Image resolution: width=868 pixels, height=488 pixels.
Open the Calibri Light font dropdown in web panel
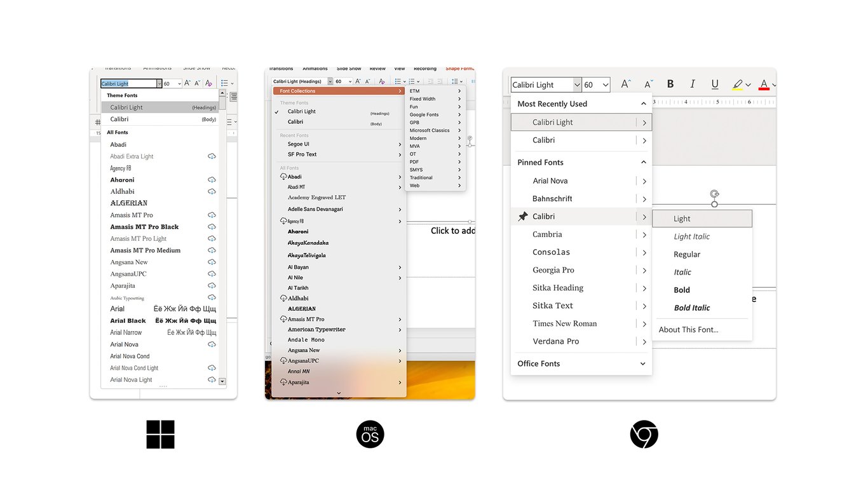click(577, 85)
